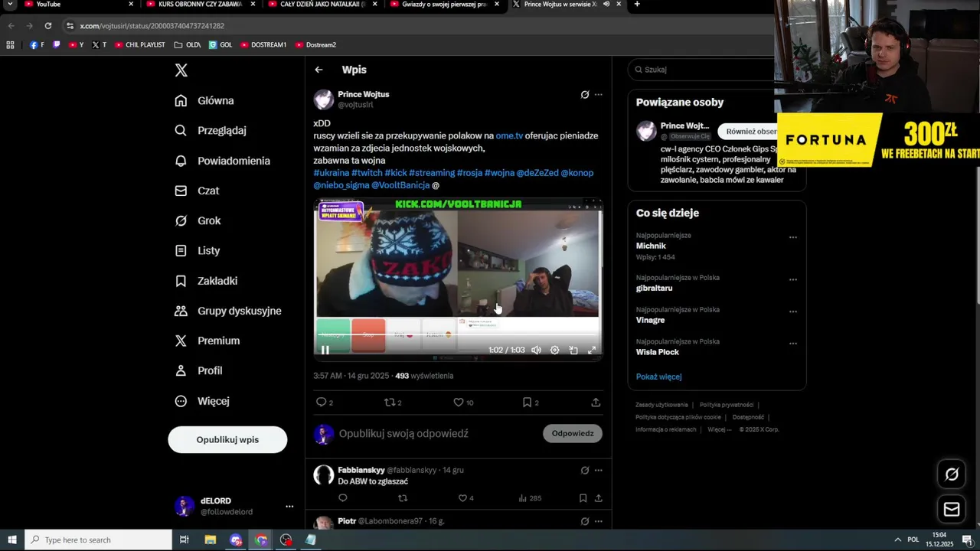
Task: Repost the Prince Wojtus post
Action: (390, 403)
